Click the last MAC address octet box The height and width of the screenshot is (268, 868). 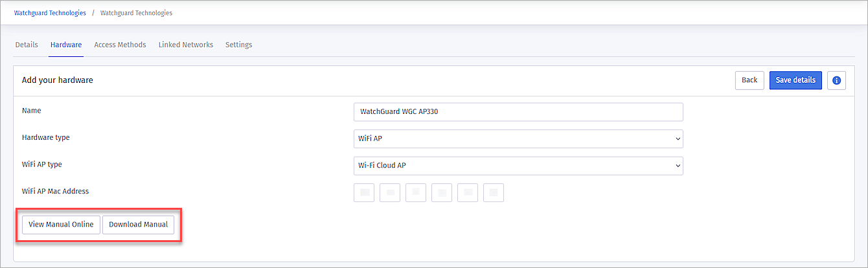click(x=494, y=192)
